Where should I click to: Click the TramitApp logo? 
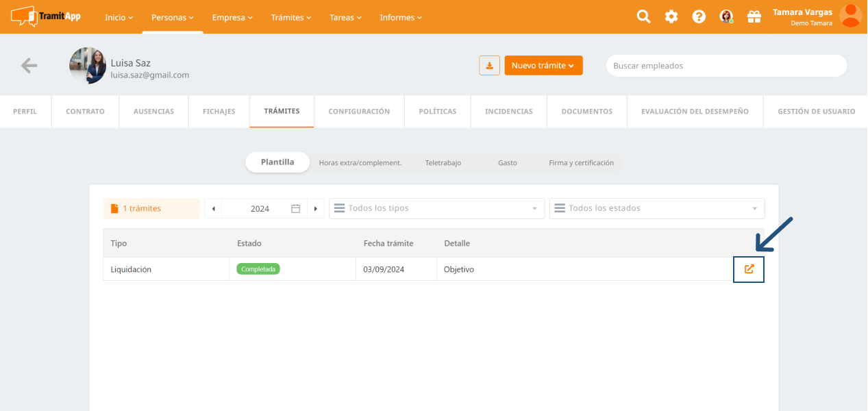tap(46, 16)
